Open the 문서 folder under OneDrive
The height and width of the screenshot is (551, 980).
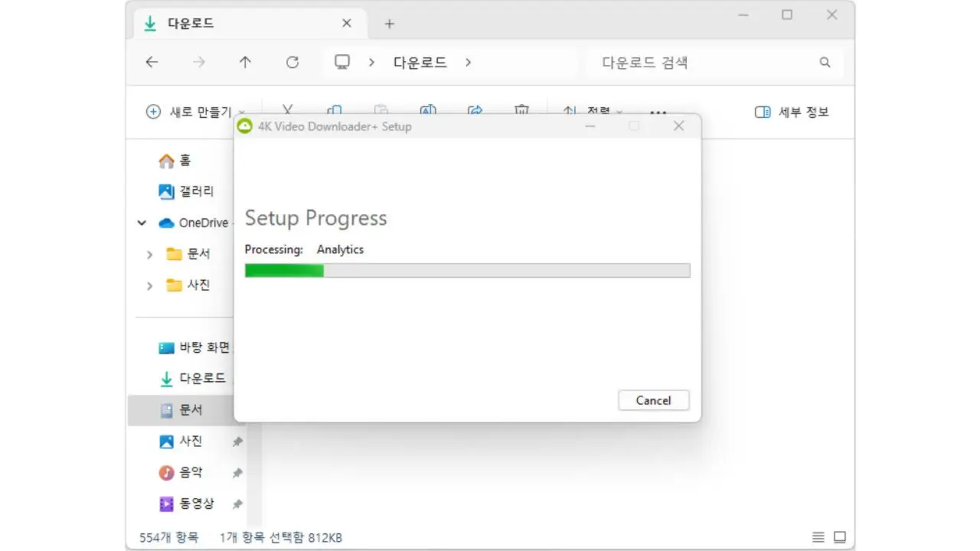point(188,254)
